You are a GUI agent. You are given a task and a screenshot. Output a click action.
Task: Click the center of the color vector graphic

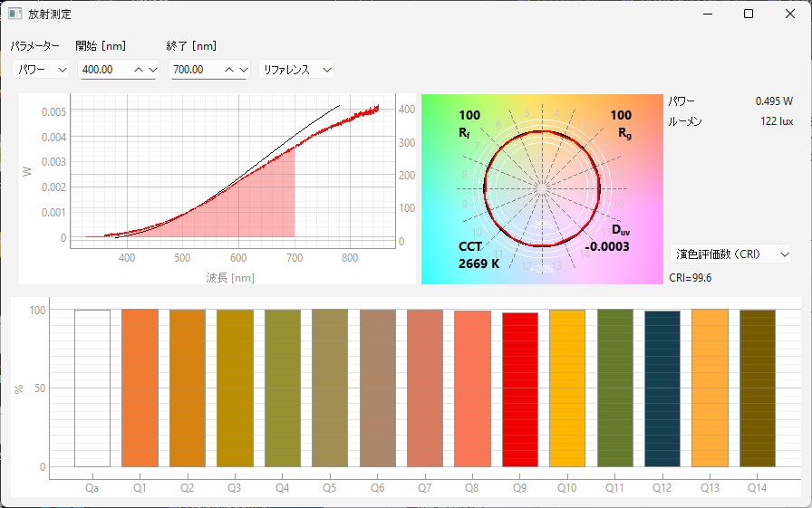542,188
